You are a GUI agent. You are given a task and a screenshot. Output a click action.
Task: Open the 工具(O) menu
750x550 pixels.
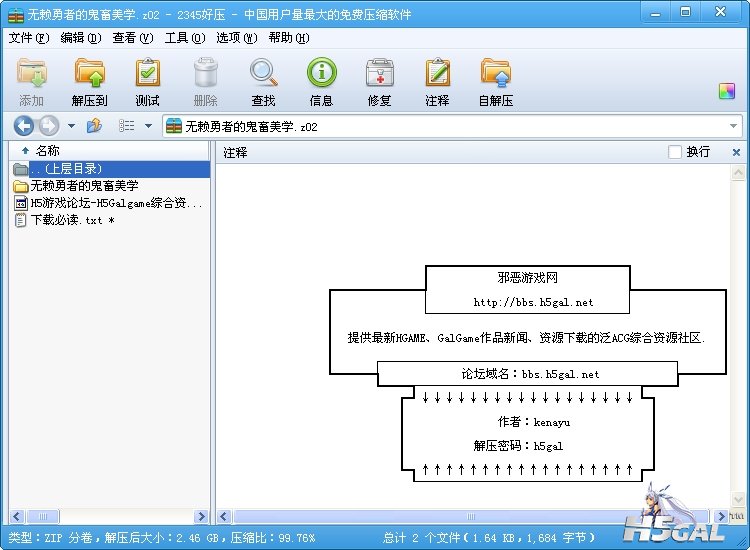pos(185,38)
